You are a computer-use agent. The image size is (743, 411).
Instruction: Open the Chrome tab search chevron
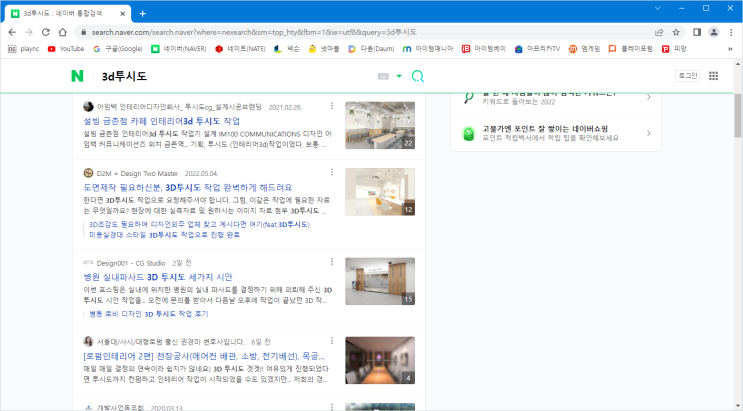click(x=657, y=8)
